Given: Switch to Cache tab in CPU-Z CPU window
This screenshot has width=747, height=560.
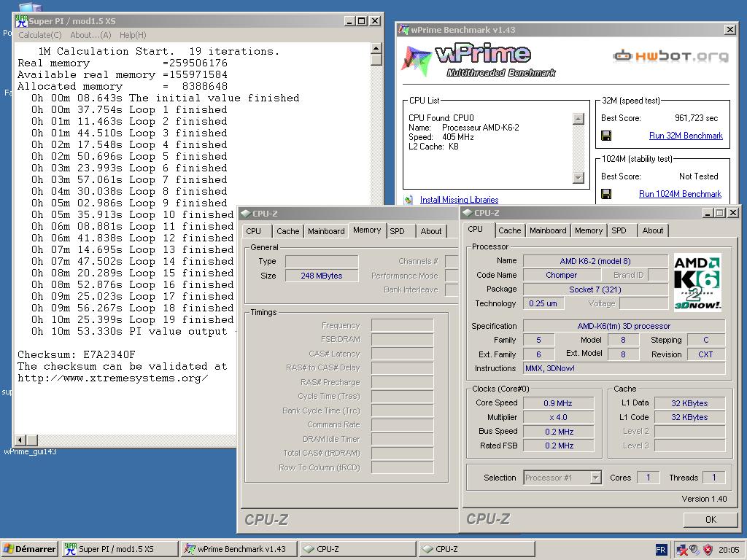Looking at the screenshot, I should coord(509,230).
